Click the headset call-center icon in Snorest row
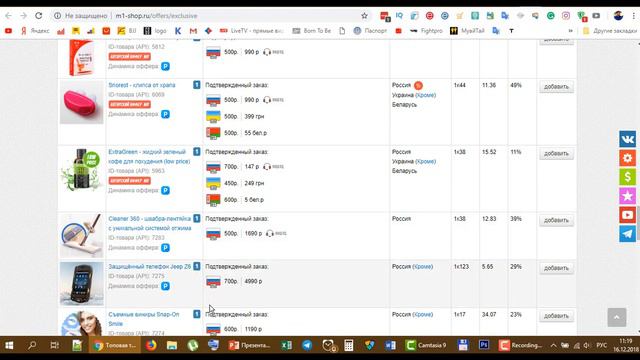This screenshot has width=640, height=360. click(267, 100)
